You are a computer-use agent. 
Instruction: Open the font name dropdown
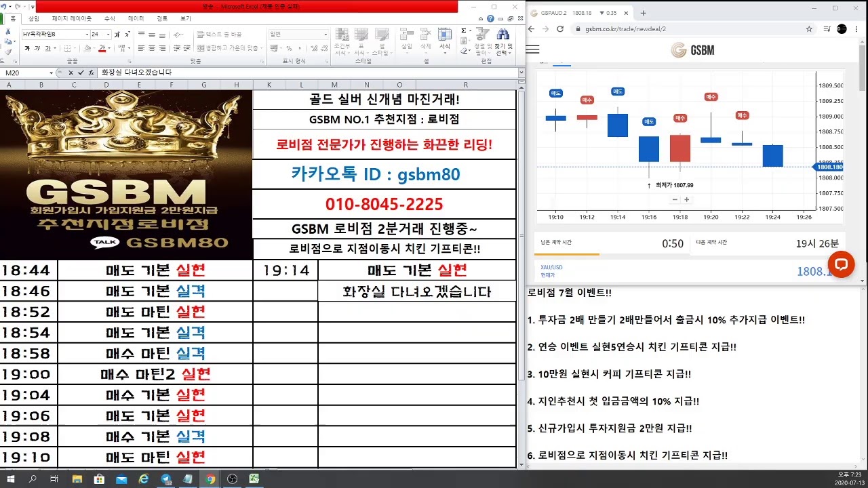tap(87, 34)
